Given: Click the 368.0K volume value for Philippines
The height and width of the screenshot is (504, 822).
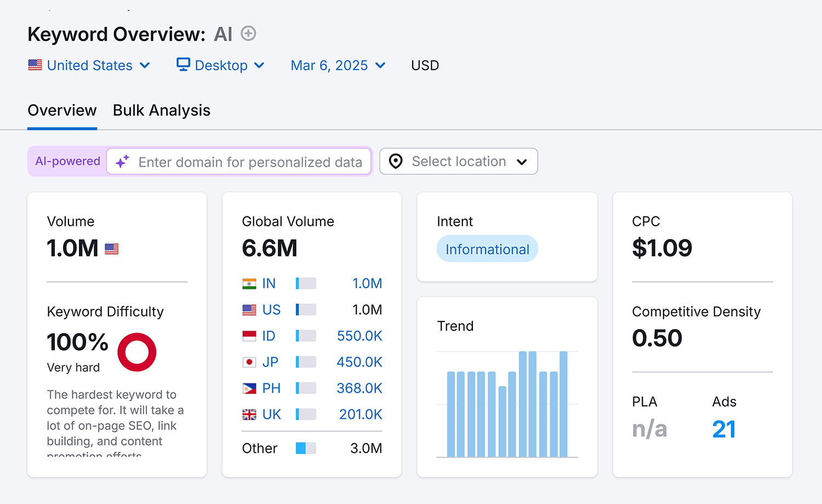Looking at the screenshot, I should pos(359,388).
